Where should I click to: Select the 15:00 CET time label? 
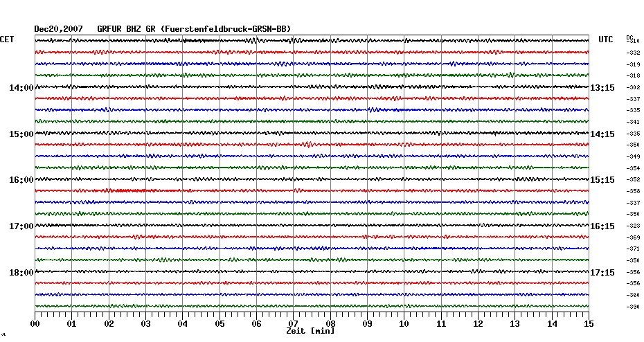(x=21, y=134)
